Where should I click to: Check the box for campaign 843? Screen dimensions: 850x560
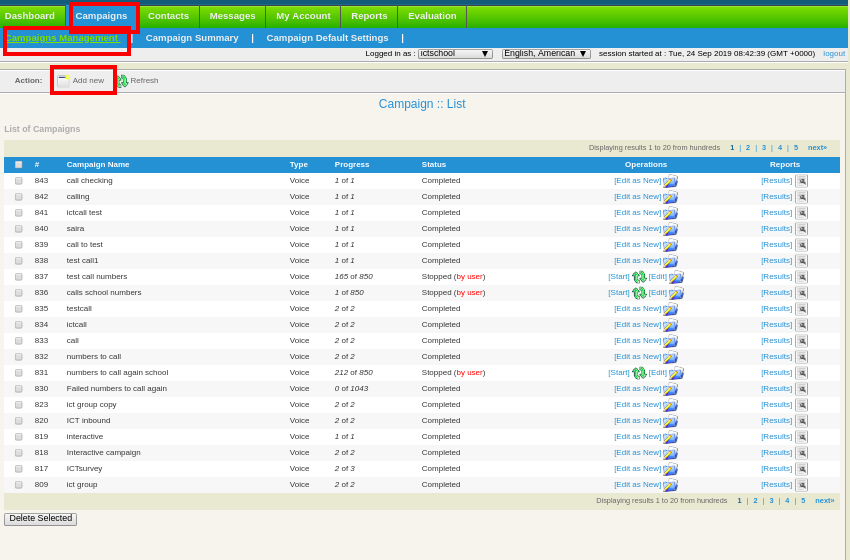click(18, 181)
